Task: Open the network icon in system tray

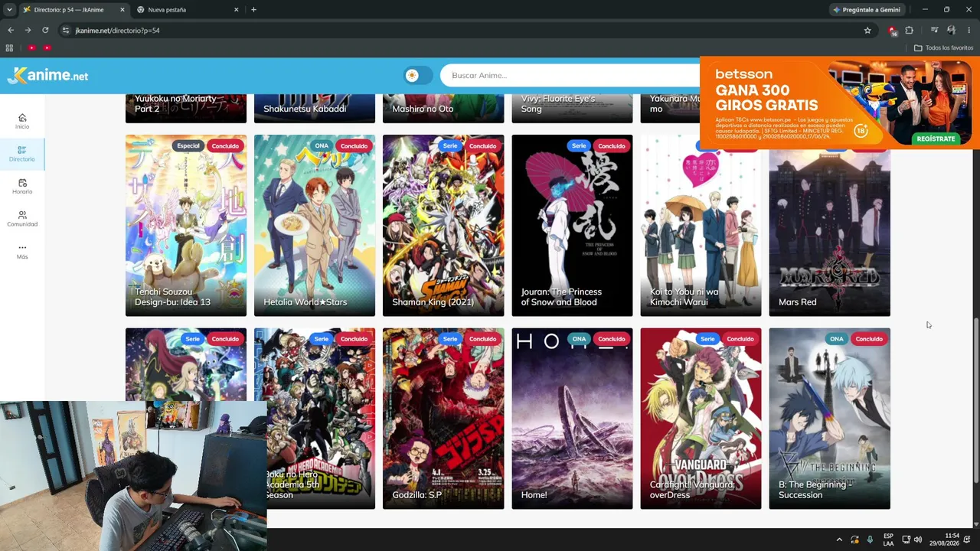Action: click(906, 540)
